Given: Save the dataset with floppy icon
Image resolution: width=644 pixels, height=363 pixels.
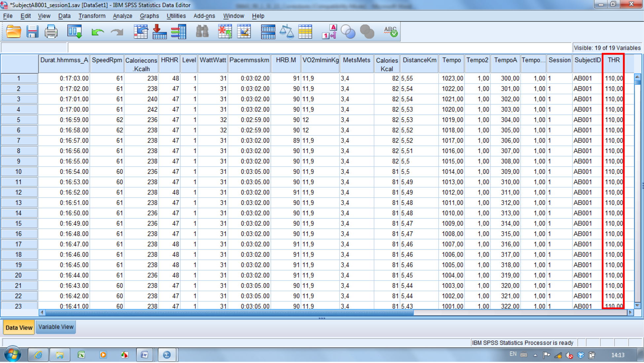Looking at the screenshot, I should [x=32, y=32].
